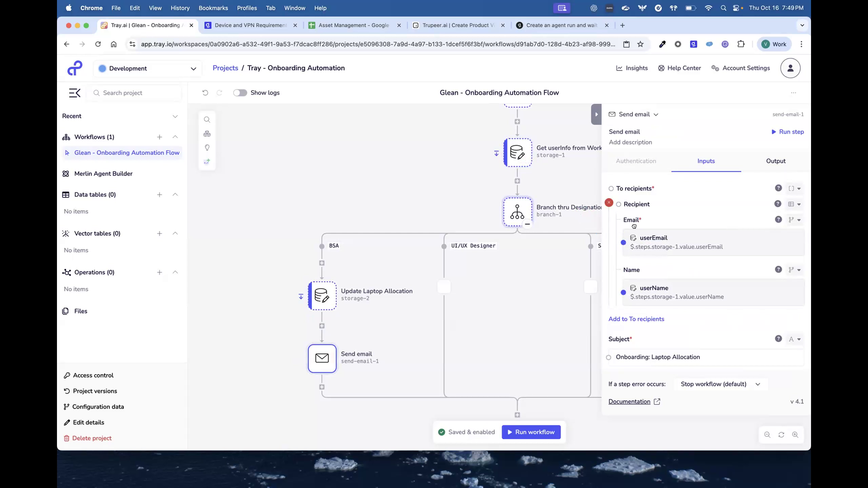
Task: Click the Send email step node on the canvas
Action: (x=322, y=358)
